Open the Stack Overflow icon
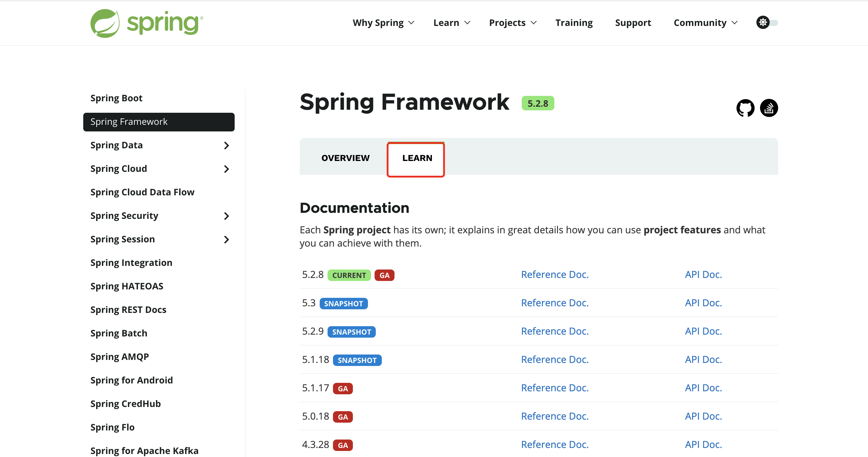 (x=769, y=108)
